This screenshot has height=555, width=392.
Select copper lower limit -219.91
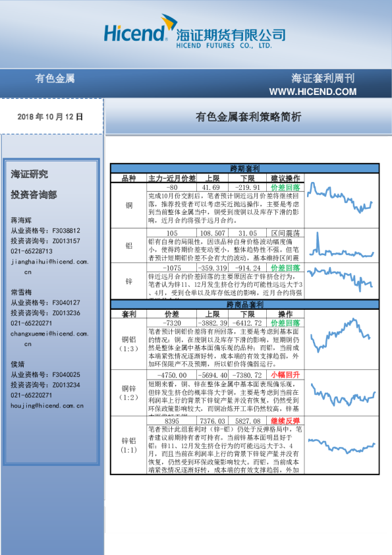coord(247,188)
